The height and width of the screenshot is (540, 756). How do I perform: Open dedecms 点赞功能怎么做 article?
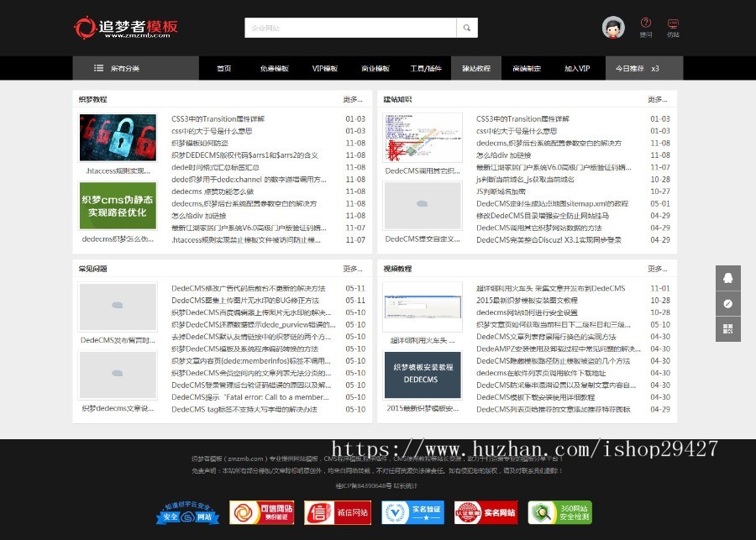pyautogui.click(x=213, y=191)
